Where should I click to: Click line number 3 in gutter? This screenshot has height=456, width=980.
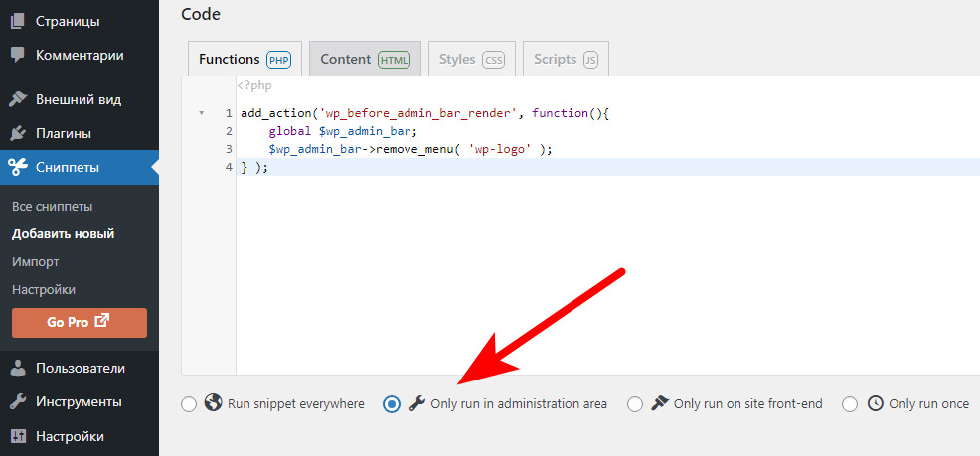pyautogui.click(x=230, y=149)
